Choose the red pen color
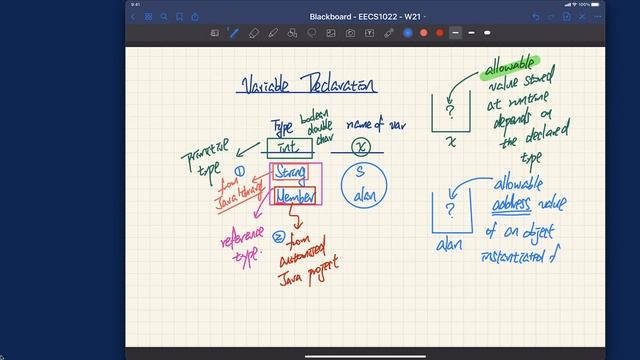The width and height of the screenshot is (640, 360). click(x=440, y=33)
